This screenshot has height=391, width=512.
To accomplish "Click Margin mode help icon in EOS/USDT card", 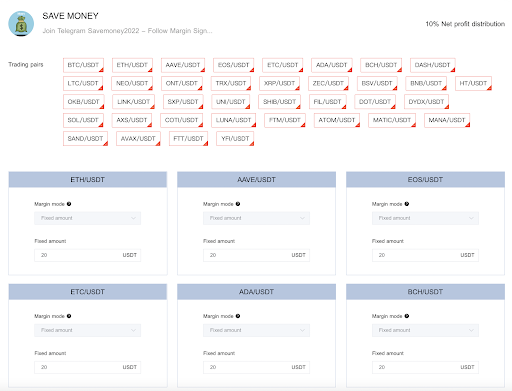I will (407, 204).
